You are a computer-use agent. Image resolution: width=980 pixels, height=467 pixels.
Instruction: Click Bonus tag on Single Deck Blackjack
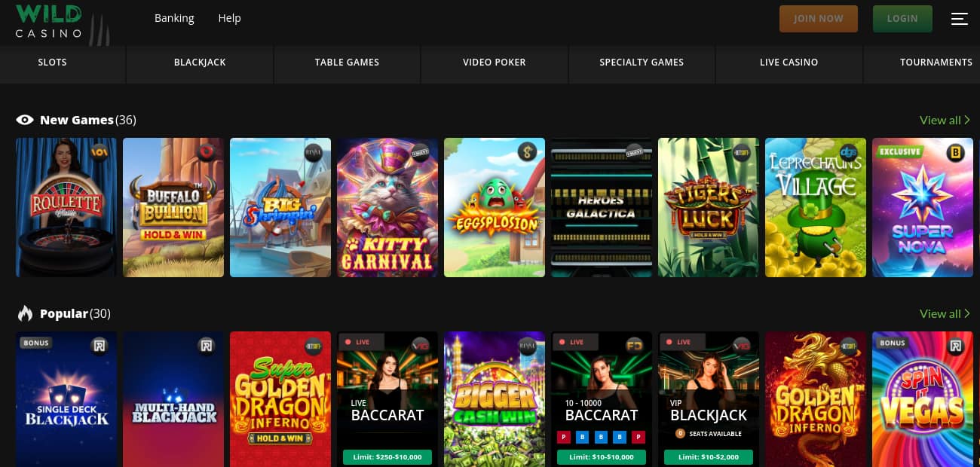click(x=36, y=343)
